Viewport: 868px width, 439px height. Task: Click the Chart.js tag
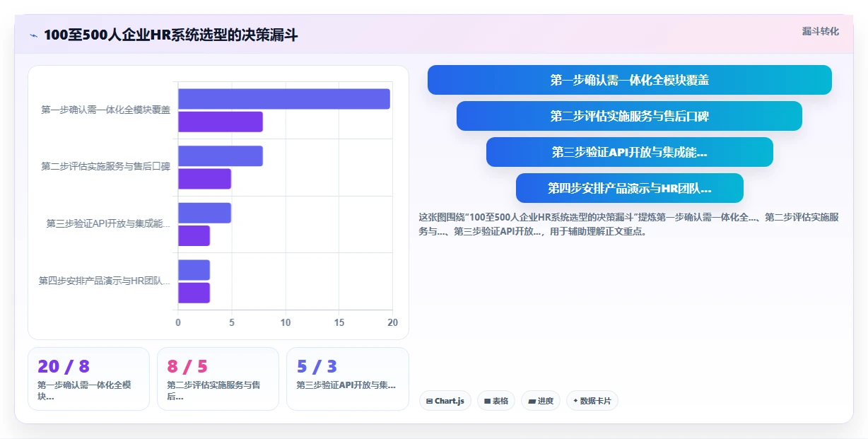(x=445, y=401)
